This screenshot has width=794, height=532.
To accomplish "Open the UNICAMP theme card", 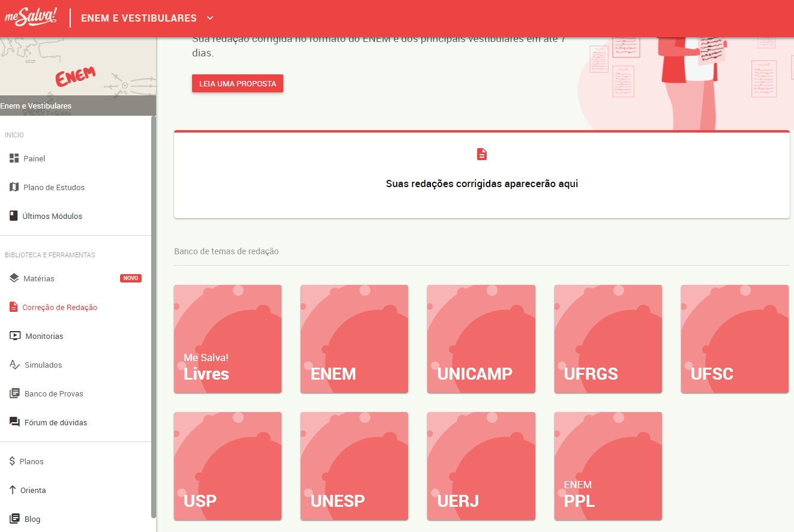I will click(x=481, y=339).
